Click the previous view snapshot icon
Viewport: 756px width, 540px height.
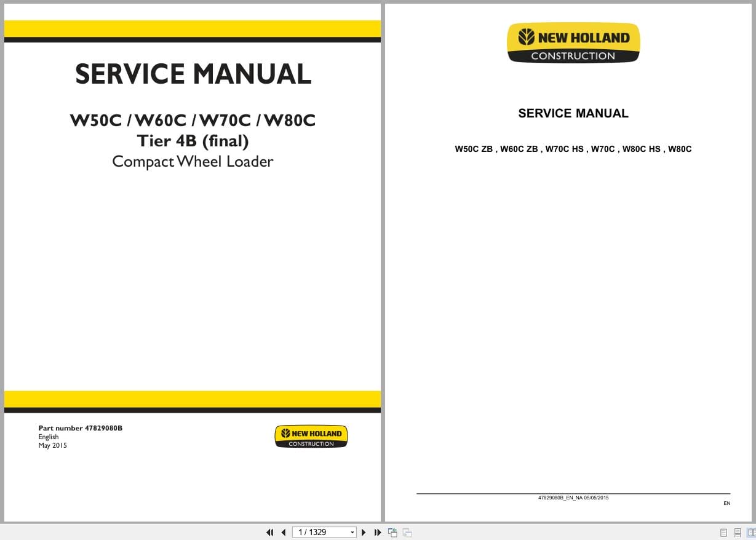coord(392,532)
